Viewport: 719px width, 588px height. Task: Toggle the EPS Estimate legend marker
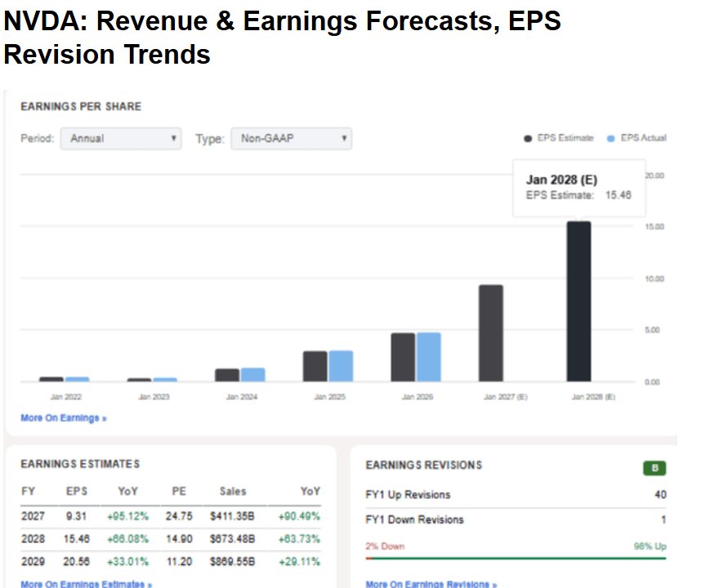pos(528,138)
